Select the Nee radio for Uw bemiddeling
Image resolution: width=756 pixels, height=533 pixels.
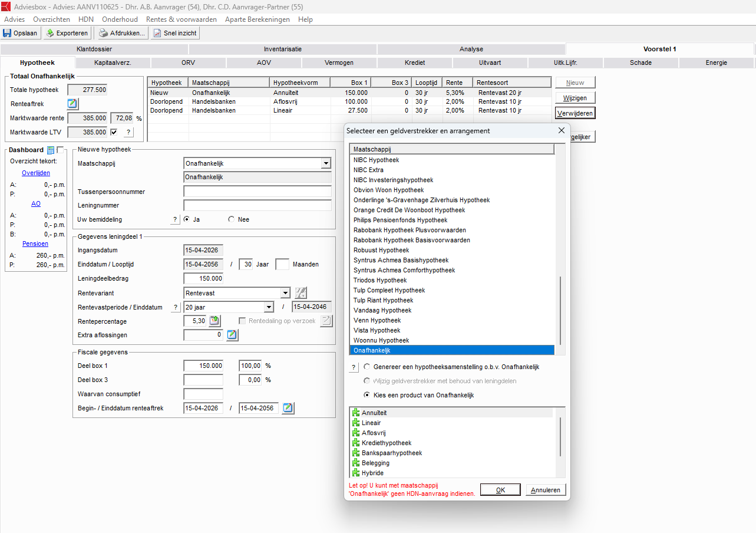click(x=232, y=219)
